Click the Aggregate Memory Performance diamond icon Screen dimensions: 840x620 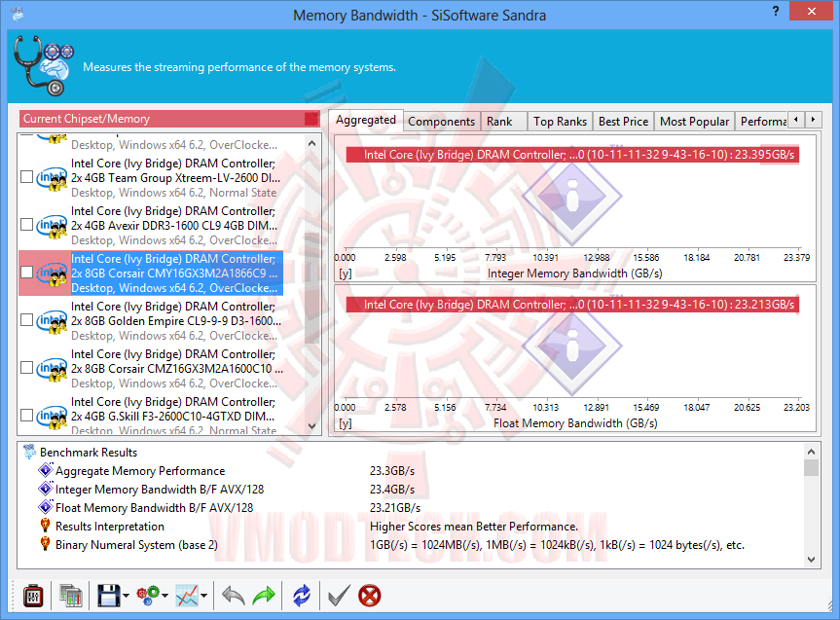[x=46, y=470]
